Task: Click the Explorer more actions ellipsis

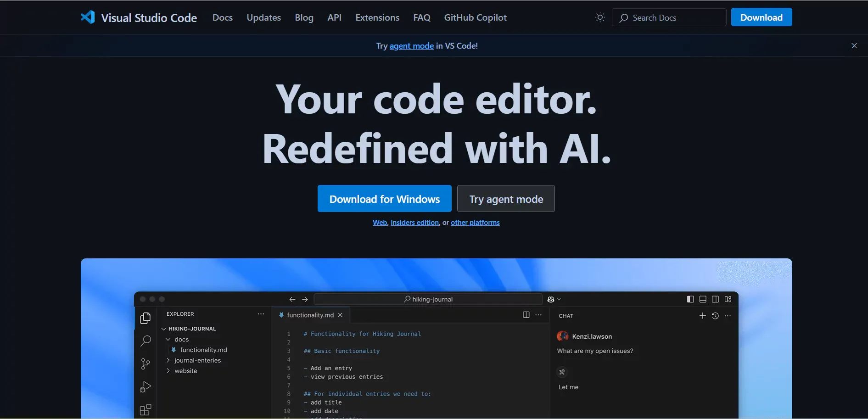Action: pyautogui.click(x=261, y=314)
